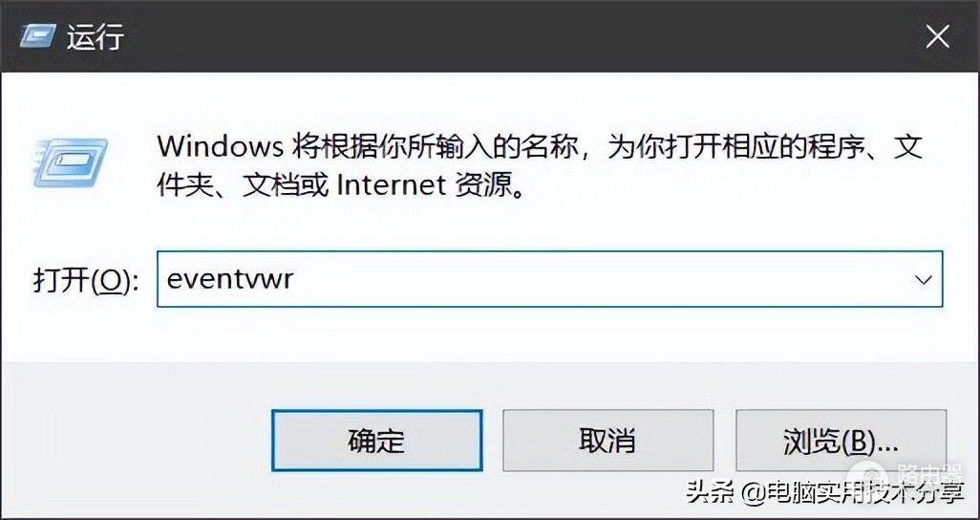Viewport: 980px width, 520px height.
Task: Click the 文件夹、文档或 description line
Action: [x=243, y=185]
